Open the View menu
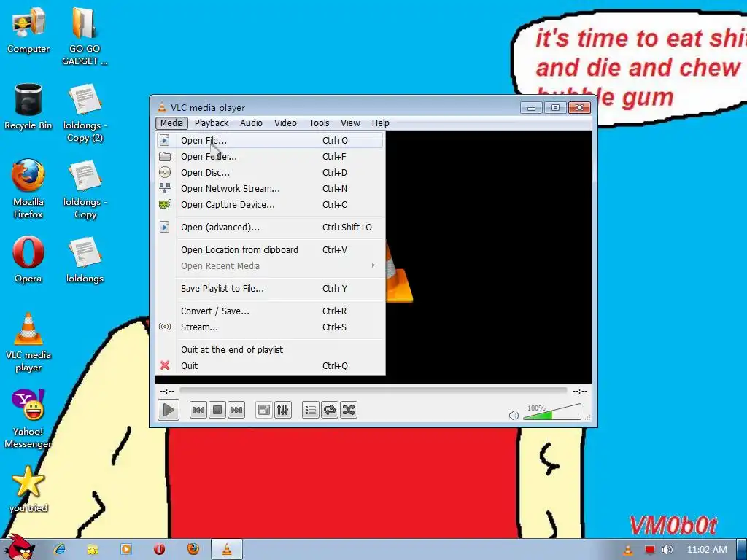 coord(350,122)
